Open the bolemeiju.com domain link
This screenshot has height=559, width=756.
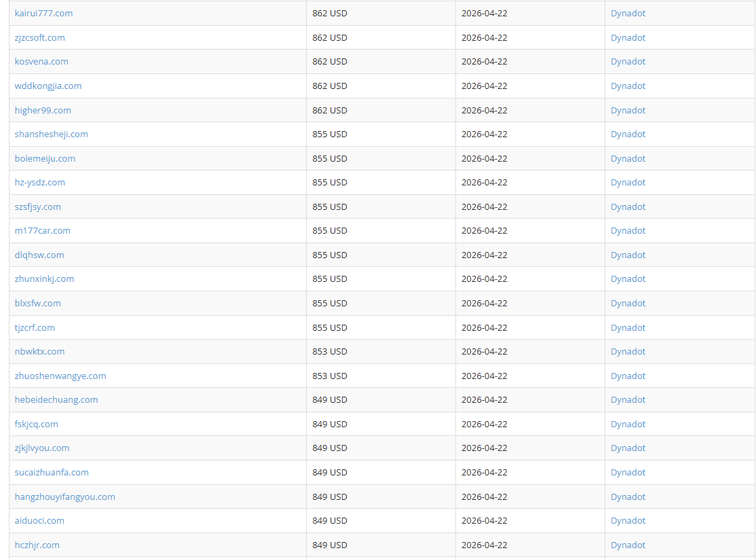click(45, 159)
